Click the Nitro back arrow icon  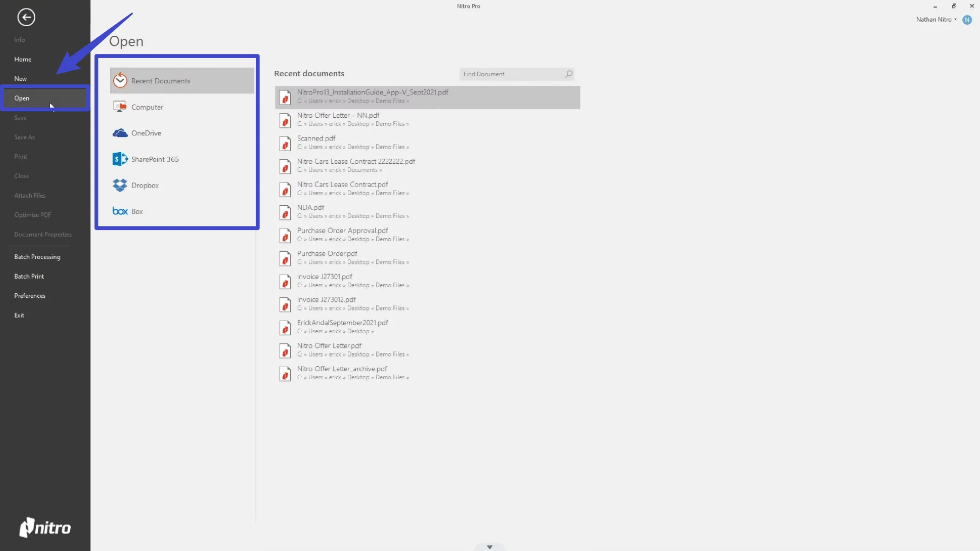click(x=26, y=17)
